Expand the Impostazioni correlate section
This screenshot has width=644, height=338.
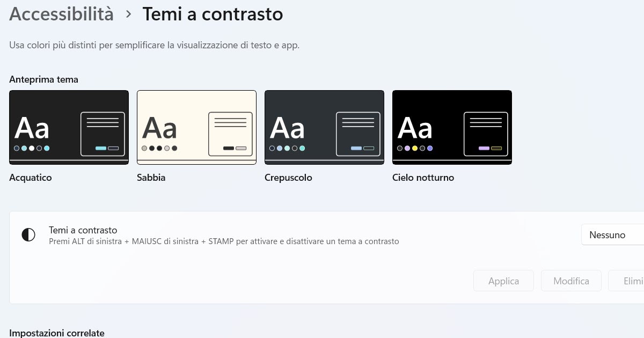[x=57, y=333]
